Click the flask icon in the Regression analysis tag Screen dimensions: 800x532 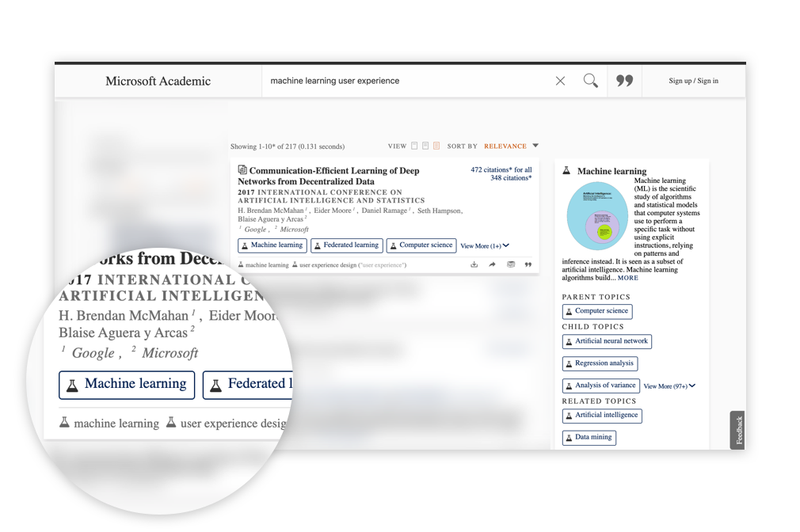point(569,364)
